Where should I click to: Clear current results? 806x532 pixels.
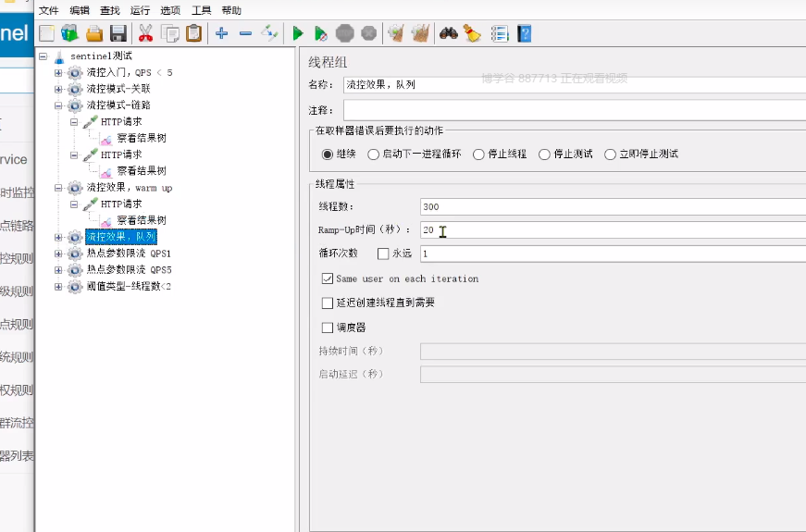[x=396, y=34]
